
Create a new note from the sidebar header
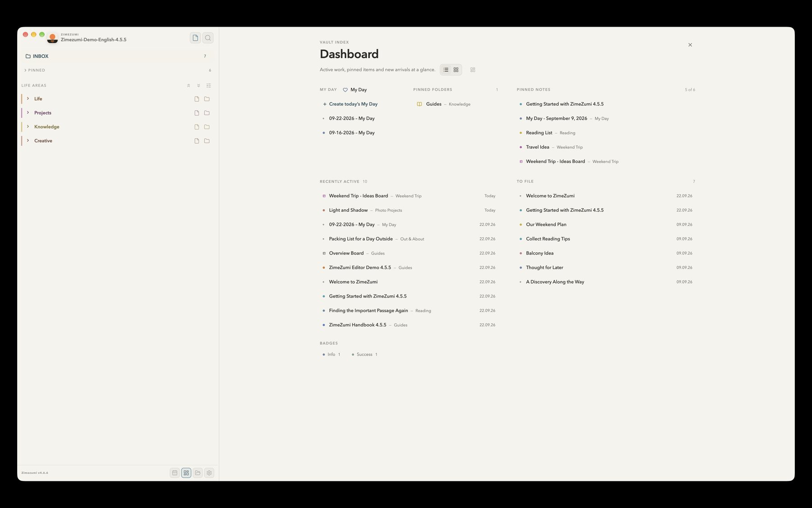click(195, 38)
